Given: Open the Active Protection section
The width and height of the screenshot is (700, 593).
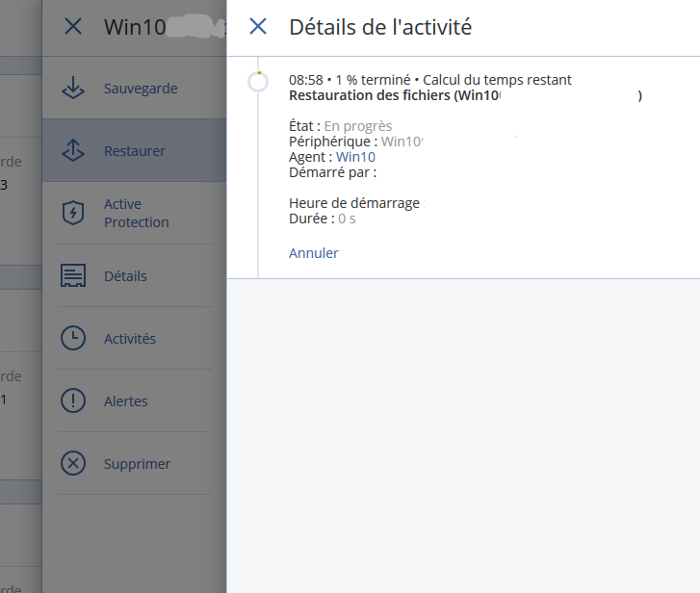Looking at the screenshot, I should pyautogui.click(x=135, y=213).
